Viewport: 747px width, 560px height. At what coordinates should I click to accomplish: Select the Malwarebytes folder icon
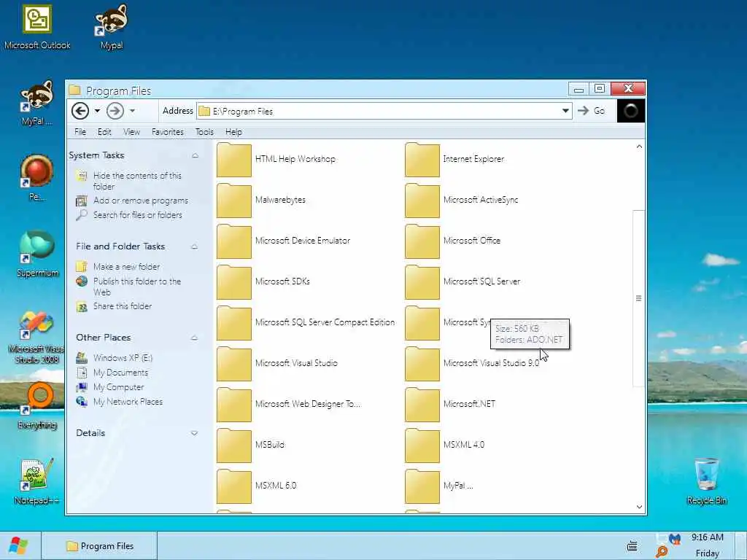tap(234, 201)
